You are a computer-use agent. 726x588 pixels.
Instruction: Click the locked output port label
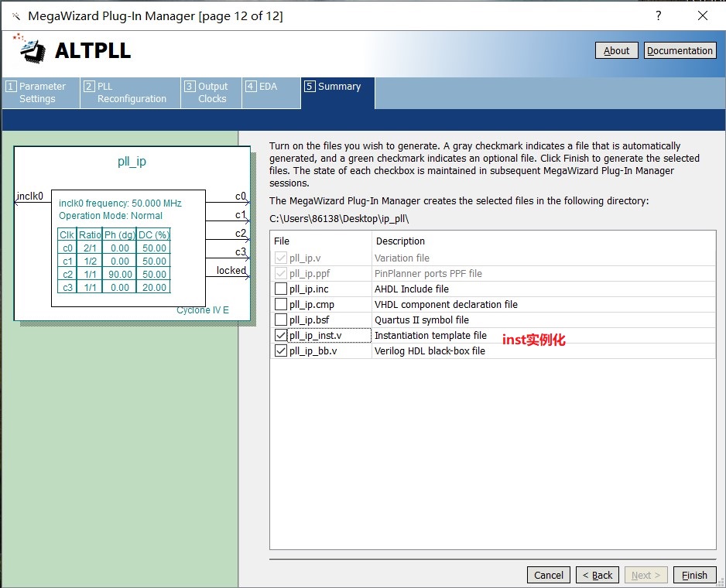pos(231,270)
